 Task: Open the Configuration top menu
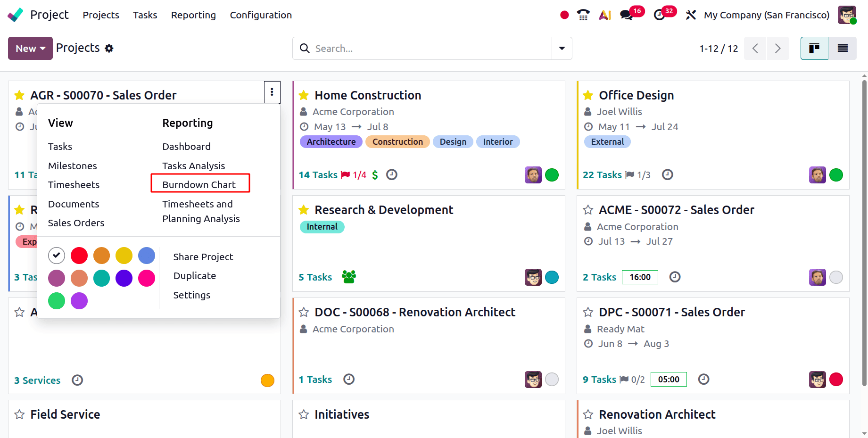pyautogui.click(x=261, y=15)
